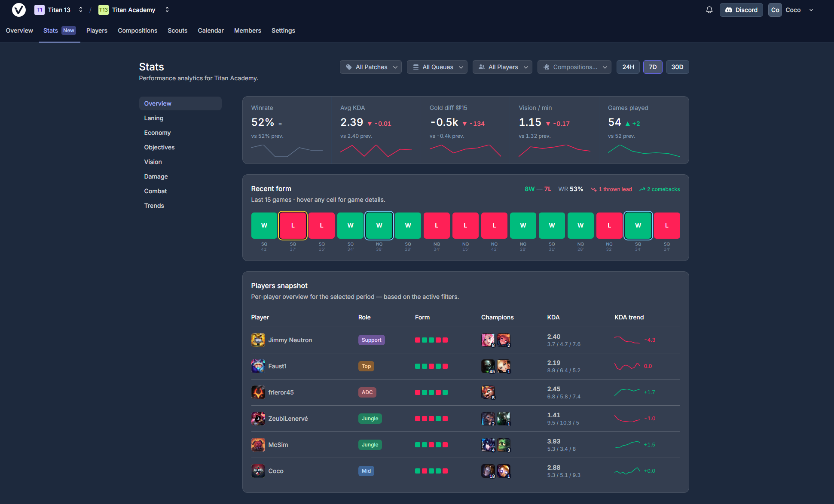Click the last loss cell, 24 minutes

tap(667, 225)
